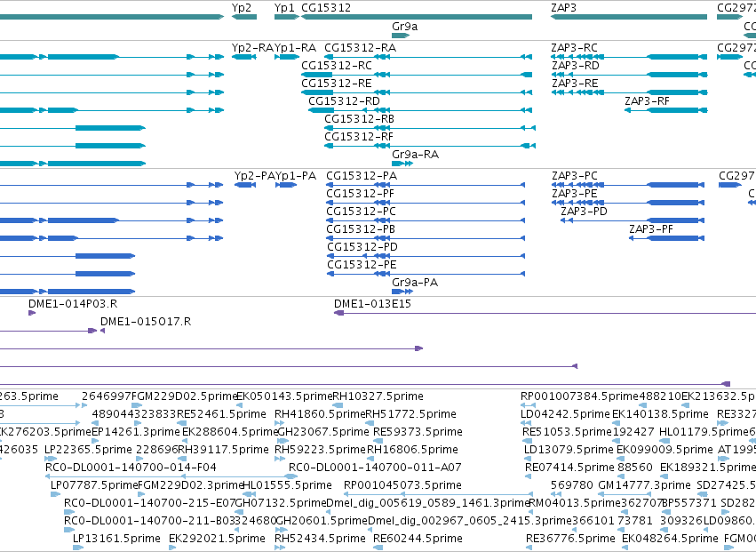Screen dimensions: 756x552
Task: Click transcript CG15312-RB label
Action: pyautogui.click(x=359, y=119)
